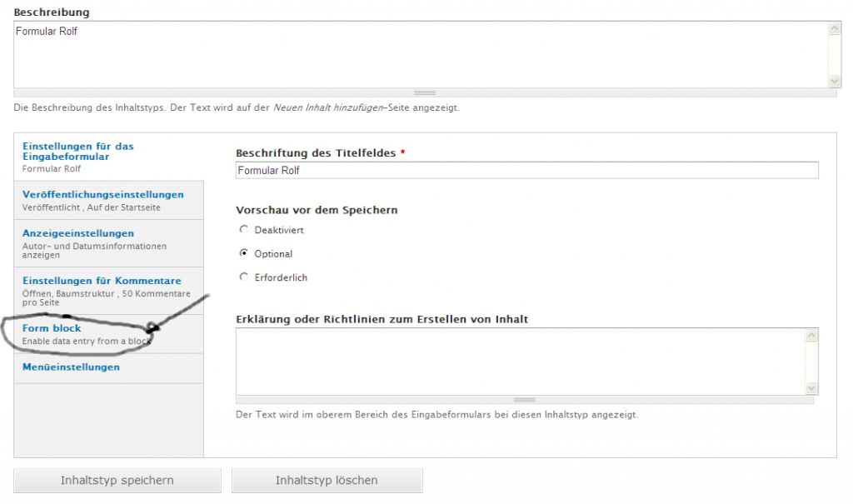The image size is (853, 504).
Task: Switch to the Anzeigeeinstellungen tab
Action: 77,233
